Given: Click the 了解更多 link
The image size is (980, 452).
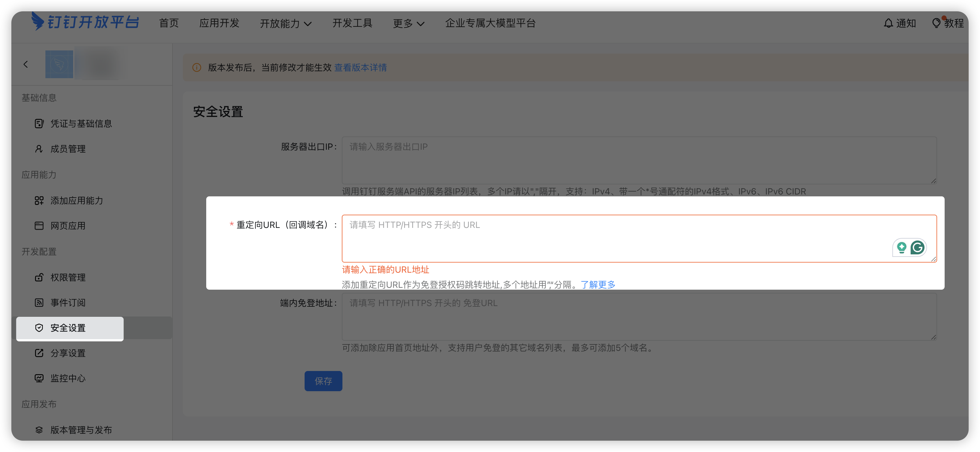Looking at the screenshot, I should pyautogui.click(x=598, y=284).
